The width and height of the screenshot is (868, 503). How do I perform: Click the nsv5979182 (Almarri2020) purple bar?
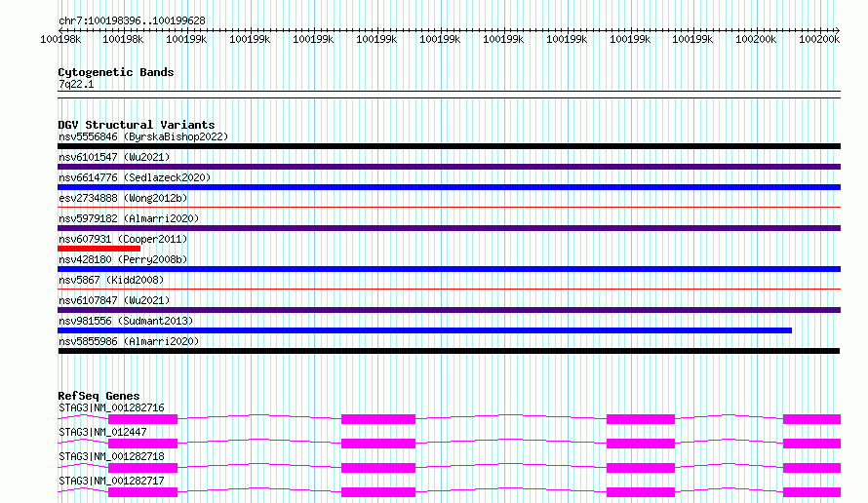(449, 228)
